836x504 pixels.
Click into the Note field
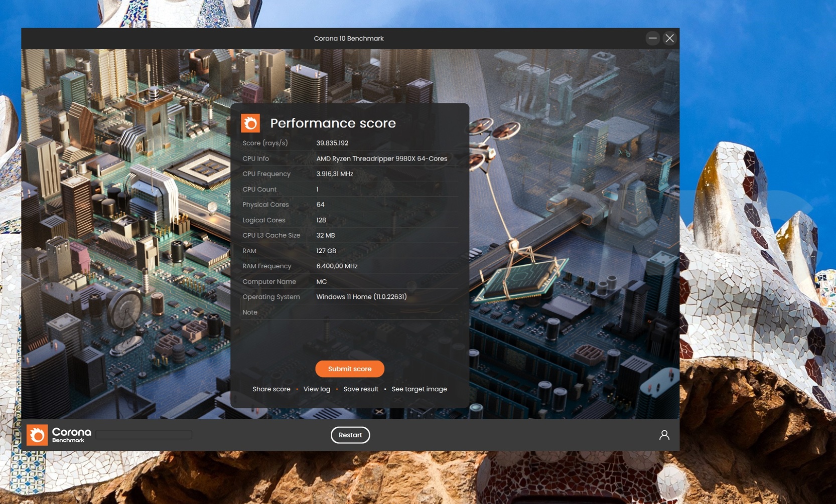point(385,312)
